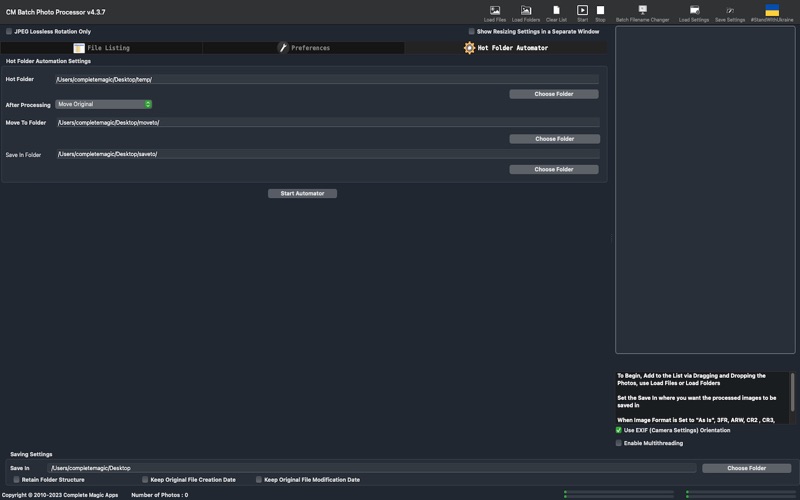Click the Load Folders toolbar icon
The height and width of the screenshot is (500, 800).
[x=526, y=10]
